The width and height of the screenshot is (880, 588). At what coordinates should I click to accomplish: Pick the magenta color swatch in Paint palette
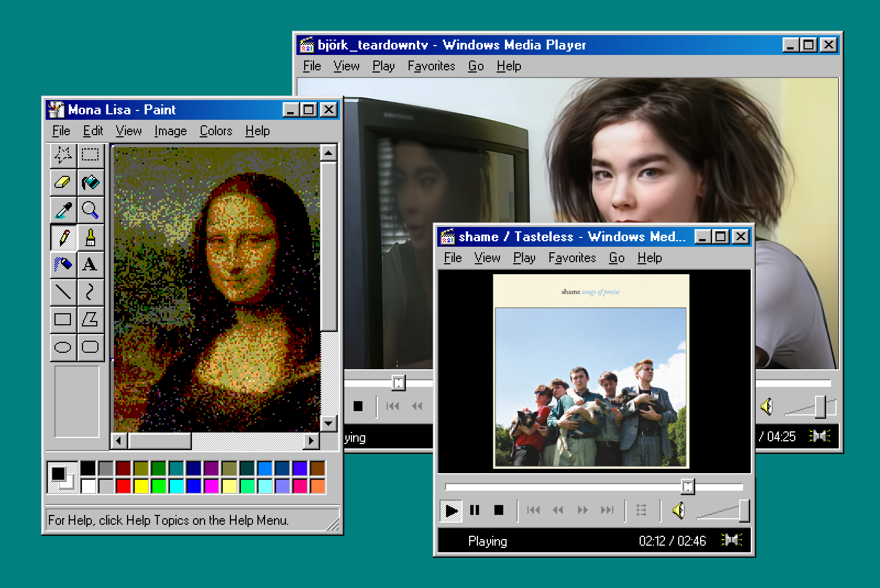pos(212,486)
